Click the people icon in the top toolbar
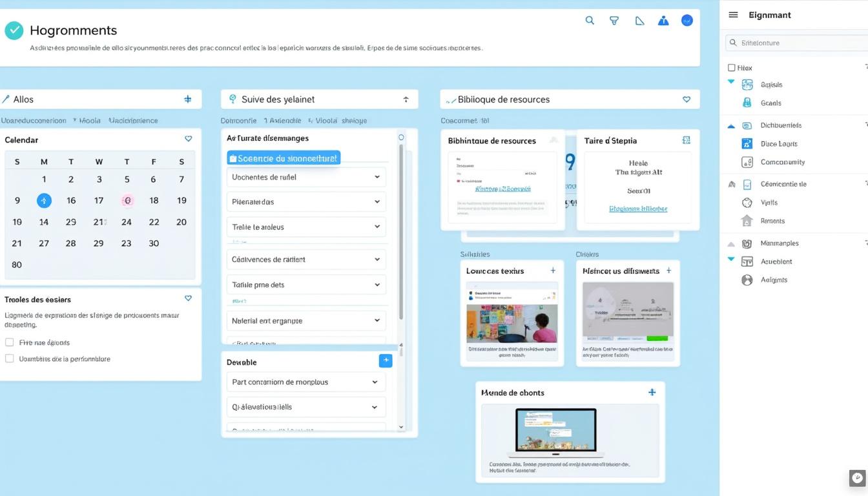Screen dimensions: 868x496 click(663, 20)
